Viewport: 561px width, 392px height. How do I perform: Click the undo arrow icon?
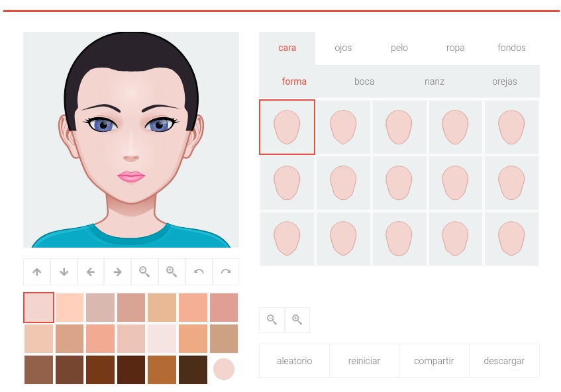pyautogui.click(x=199, y=271)
